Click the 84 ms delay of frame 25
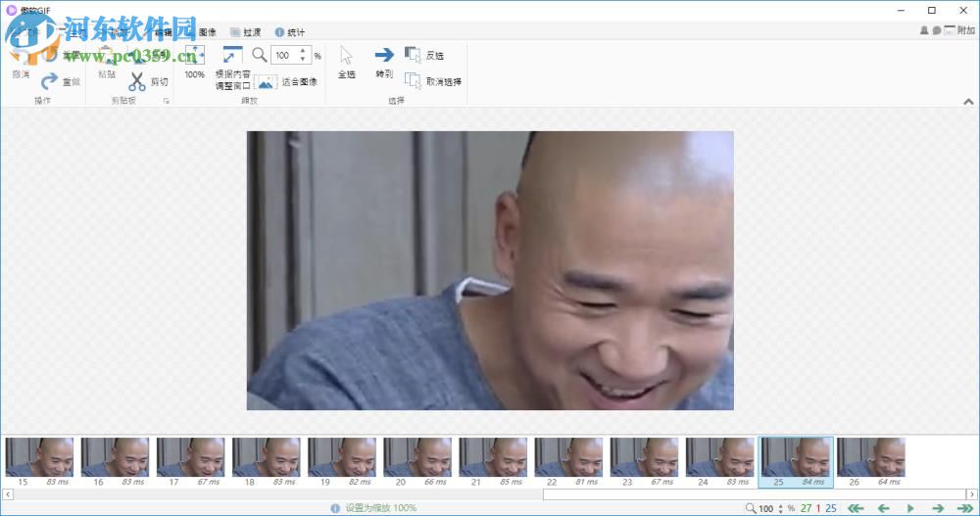The width and height of the screenshot is (980, 516). click(x=813, y=483)
